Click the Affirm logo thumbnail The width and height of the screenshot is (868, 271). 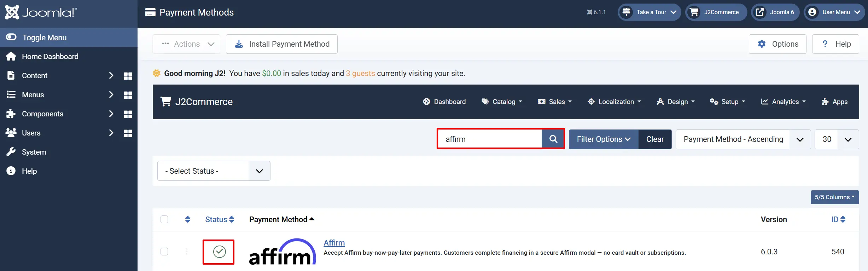coord(282,252)
